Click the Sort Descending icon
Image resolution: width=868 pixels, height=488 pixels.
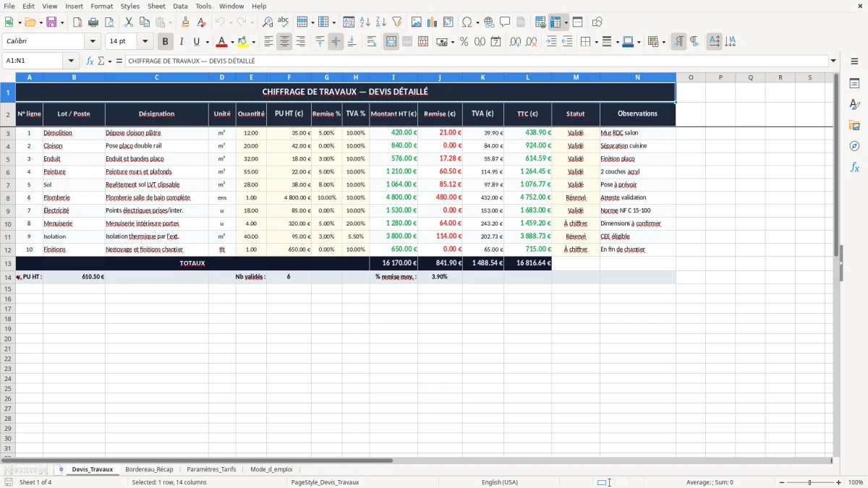point(380,22)
